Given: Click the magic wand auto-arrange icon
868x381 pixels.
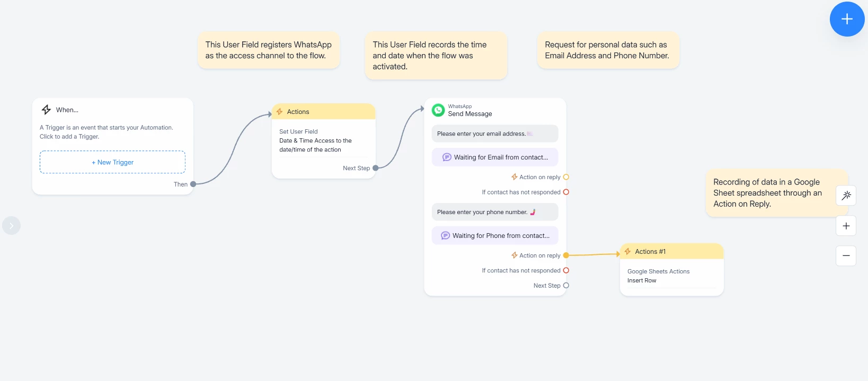Looking at the screenshot, I should coord(846,196).
